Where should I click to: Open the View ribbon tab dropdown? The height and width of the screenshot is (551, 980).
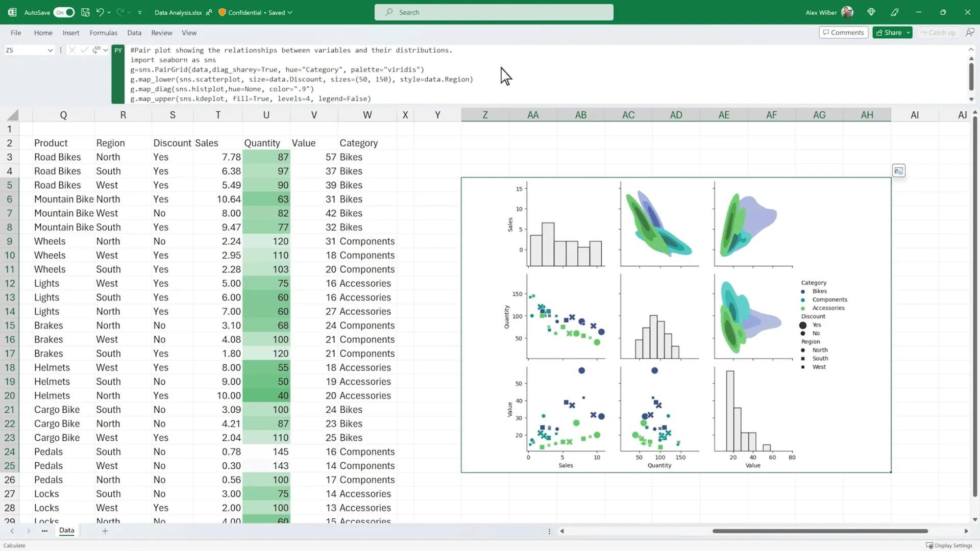(189, 32)
